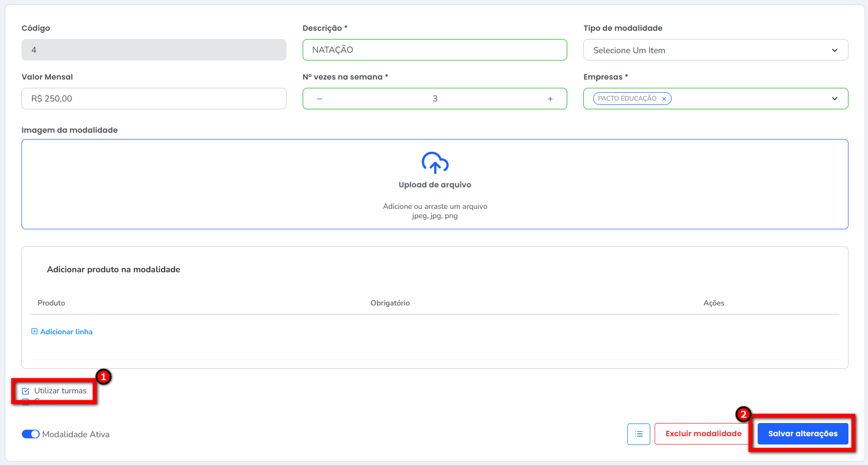Decrease weekly frequency with the minus icon
The height and width of the screenshot is (465, 868).
pyautogui.click(x=320, y=99)
